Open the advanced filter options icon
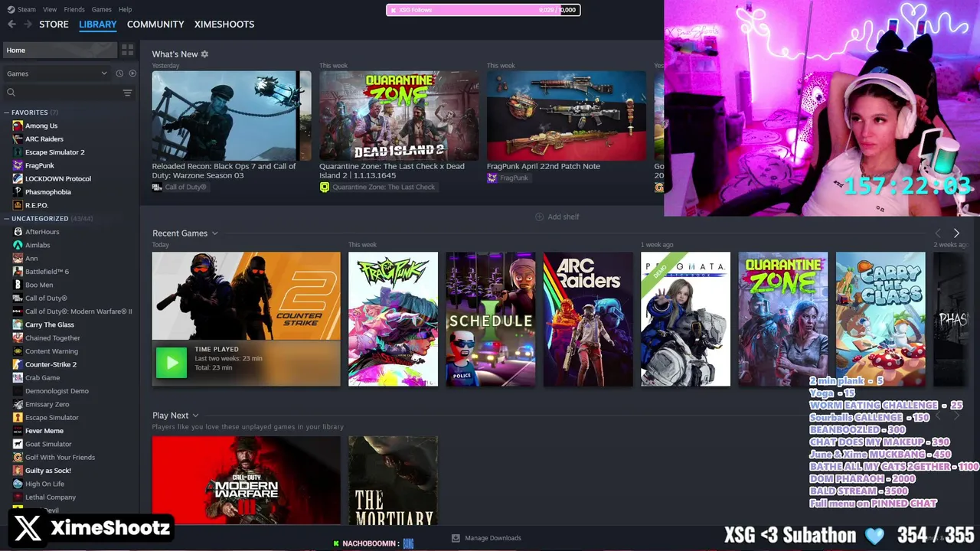Screen dimensions: 980x551 point(127,93)
